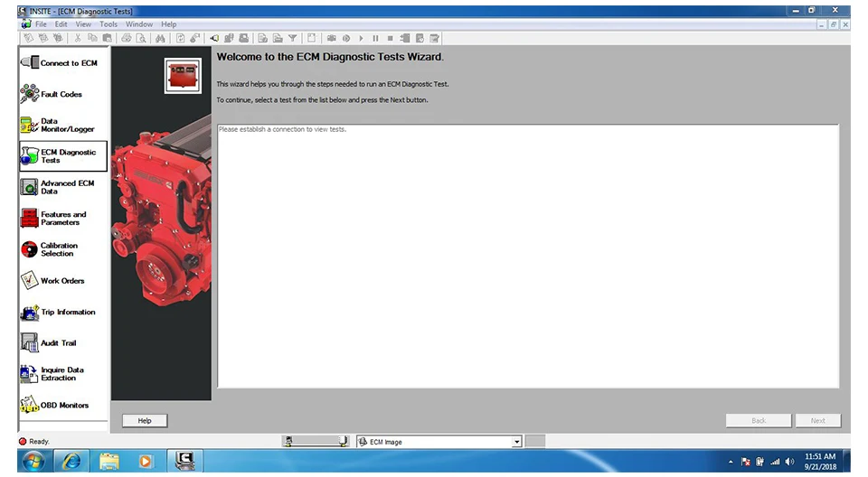Open Calibration Selection
868x477 pixels.
tap(49, 249)
